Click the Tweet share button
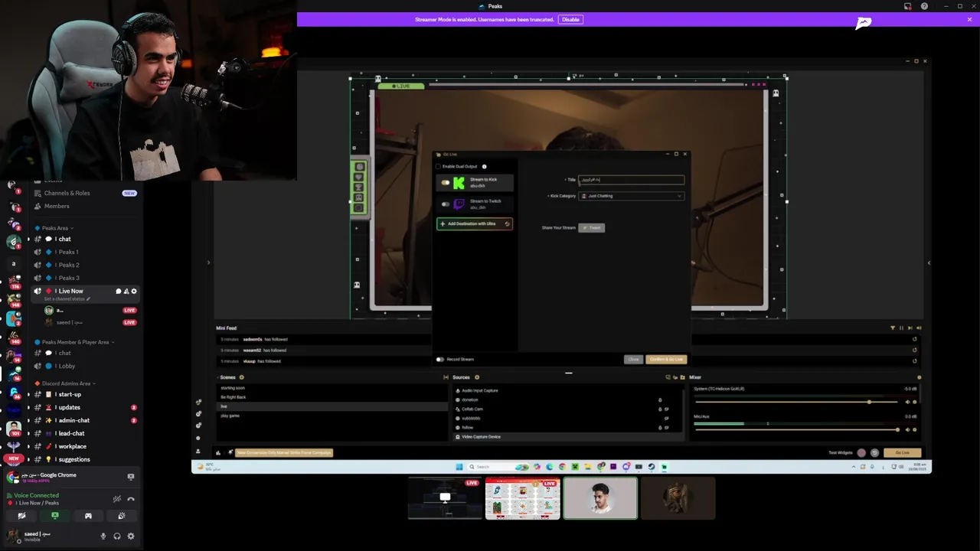980x551 pixels. coord(592,228)
